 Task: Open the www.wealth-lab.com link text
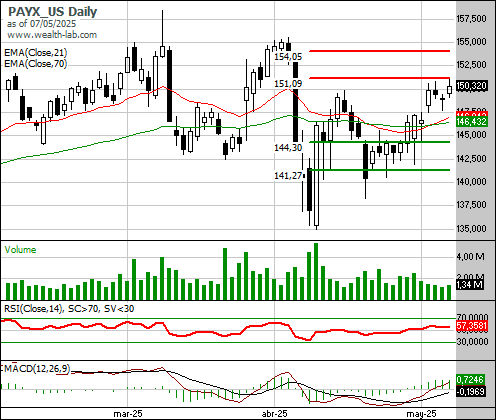tap(52, 35)
